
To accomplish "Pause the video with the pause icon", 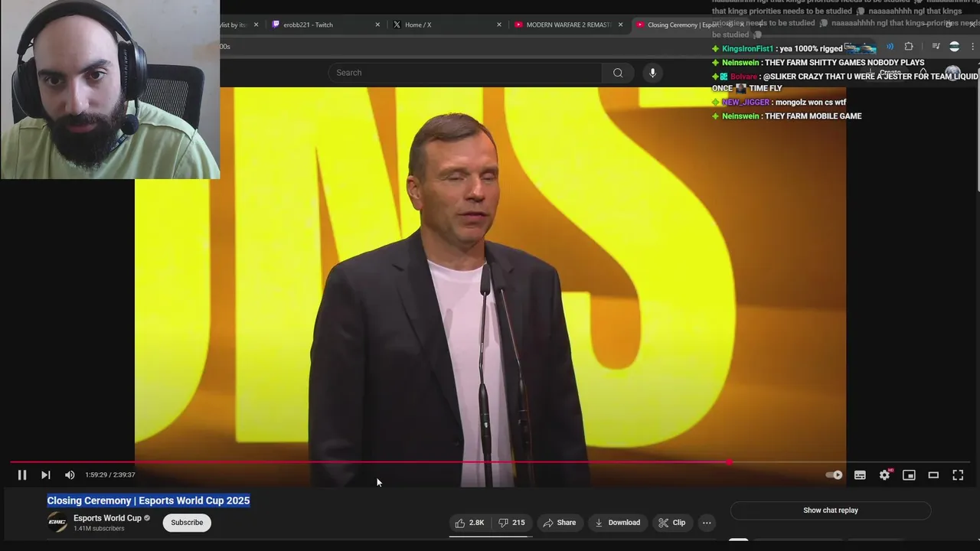I will 22,475.
